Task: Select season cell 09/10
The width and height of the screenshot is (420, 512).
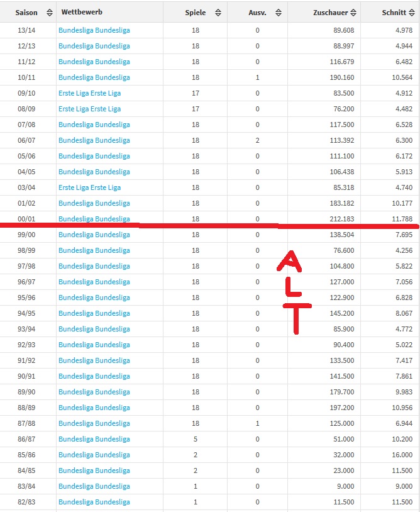Action: pyautogui.click(x=26, y=93)
